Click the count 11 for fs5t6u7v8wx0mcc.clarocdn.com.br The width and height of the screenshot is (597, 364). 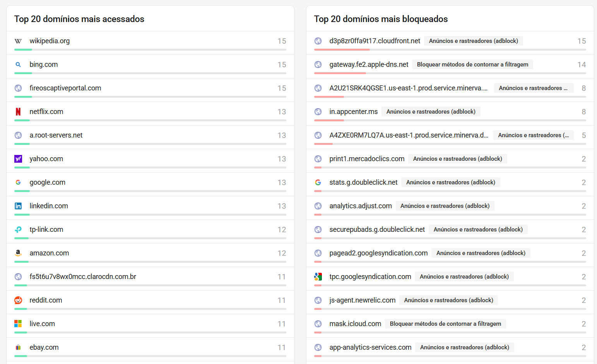click(x=281, y=277)
